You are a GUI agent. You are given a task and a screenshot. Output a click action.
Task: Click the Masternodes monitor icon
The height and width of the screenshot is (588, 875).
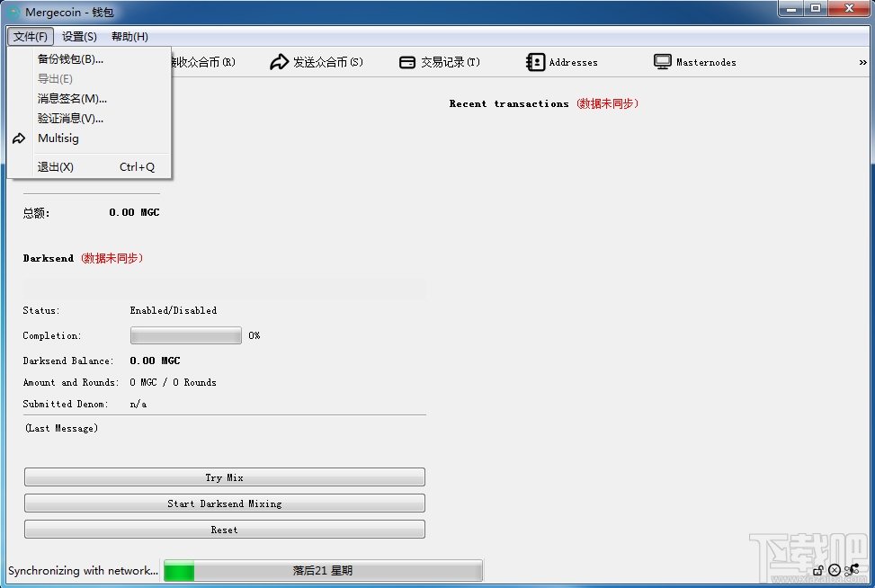(x=663, y=62)
